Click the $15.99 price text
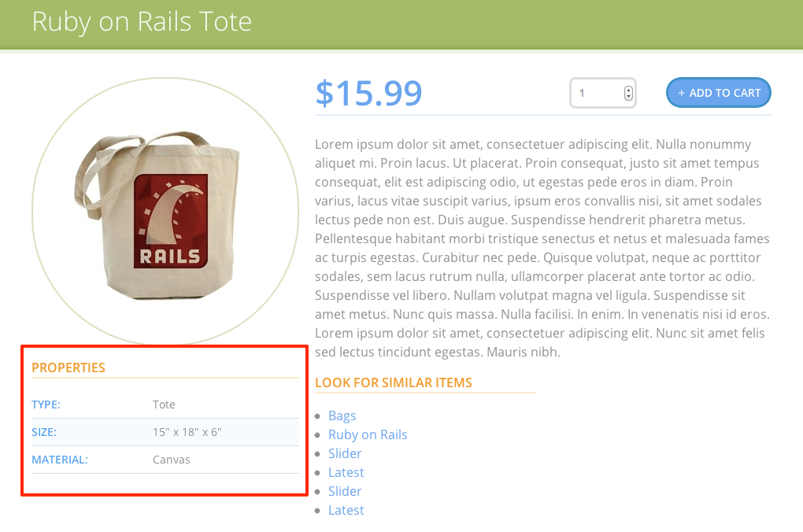 [x=368, y=93]
